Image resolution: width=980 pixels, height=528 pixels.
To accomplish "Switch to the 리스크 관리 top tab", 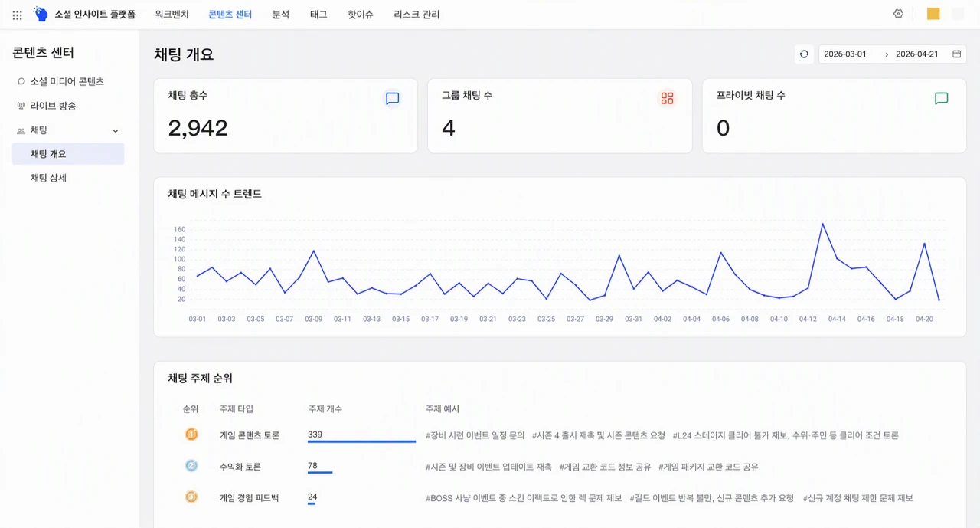I will [x=416, y=15].
